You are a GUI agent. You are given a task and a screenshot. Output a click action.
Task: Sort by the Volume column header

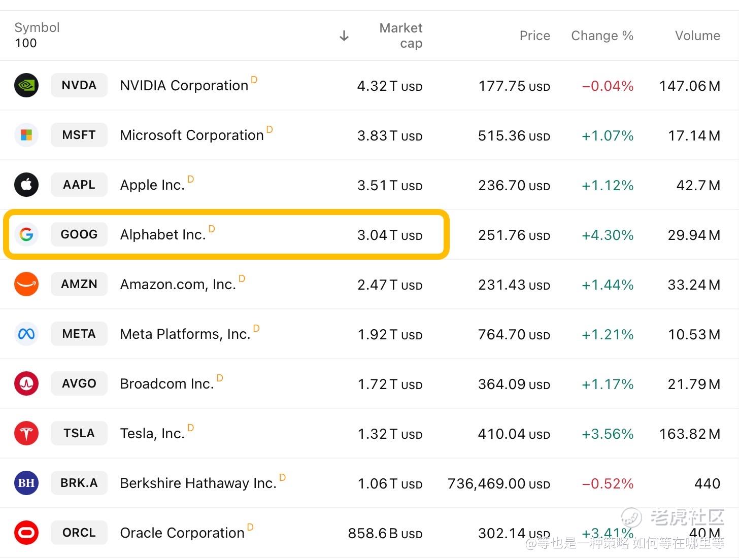(698, 36)
